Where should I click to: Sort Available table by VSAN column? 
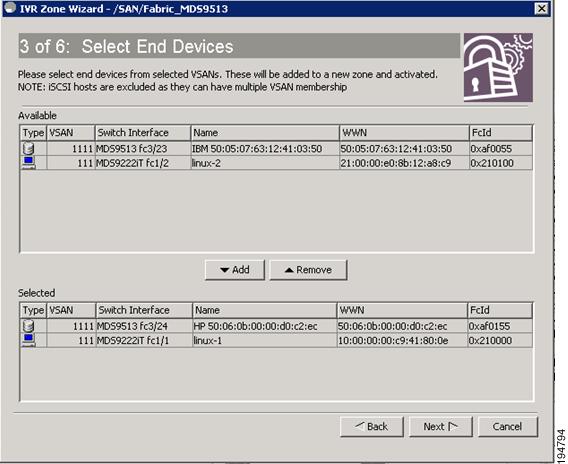coord(71,133)
